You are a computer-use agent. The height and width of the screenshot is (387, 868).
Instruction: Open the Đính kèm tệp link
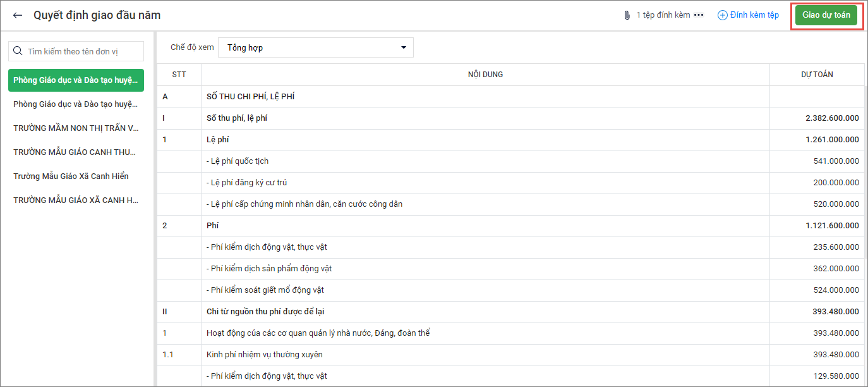tap(754, 15)
